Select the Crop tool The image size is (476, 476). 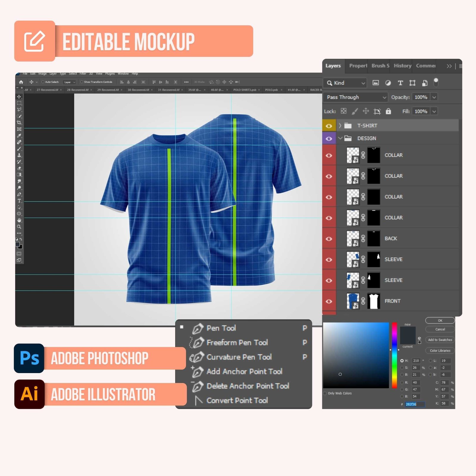tap(19, 123)
